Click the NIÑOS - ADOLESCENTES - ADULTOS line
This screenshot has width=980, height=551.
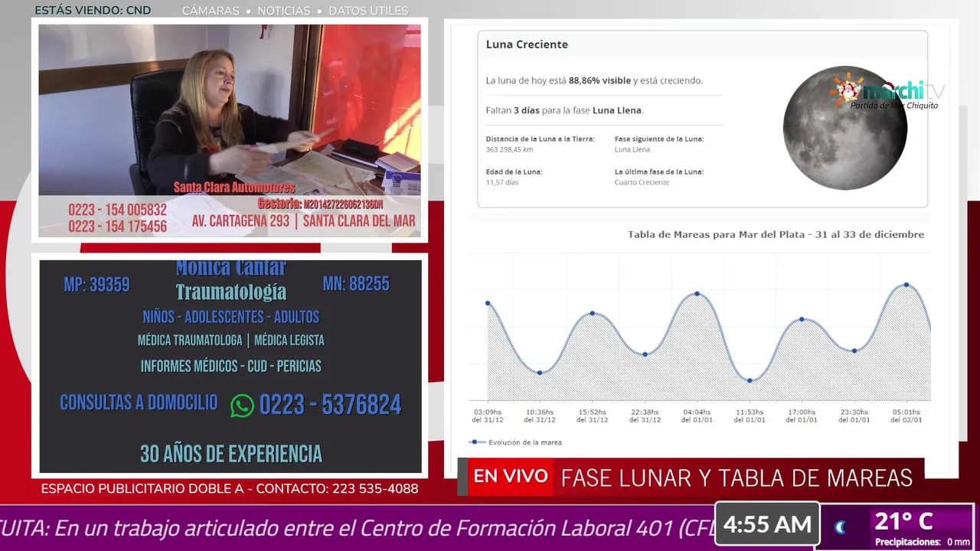tap(230, 317)
